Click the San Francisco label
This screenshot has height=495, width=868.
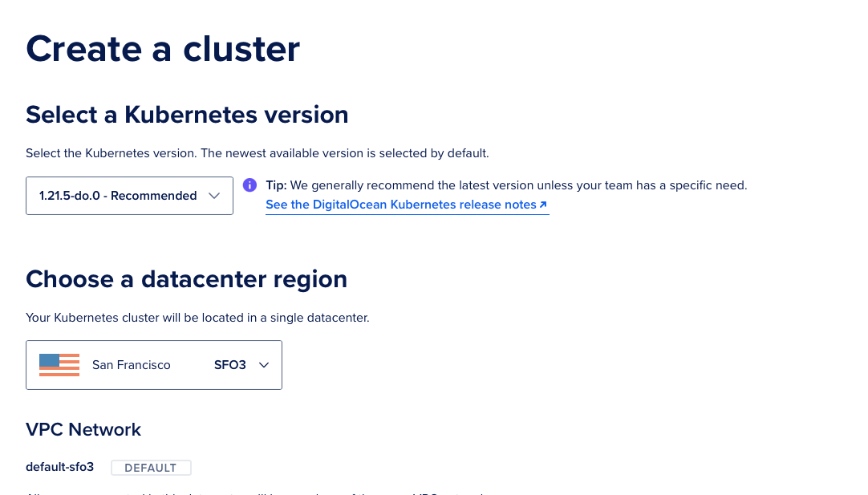(132, 364)
